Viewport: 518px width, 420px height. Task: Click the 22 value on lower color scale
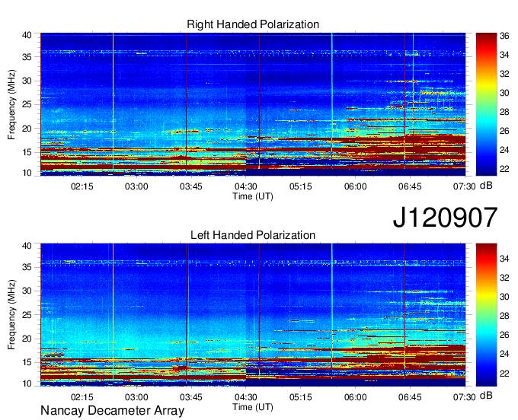click(504, 374)
